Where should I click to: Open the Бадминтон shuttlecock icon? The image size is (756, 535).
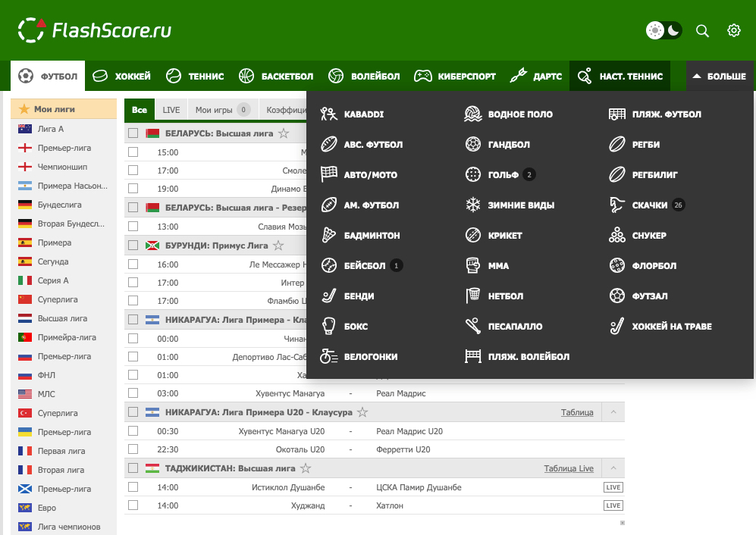click(x=329, y=235)
